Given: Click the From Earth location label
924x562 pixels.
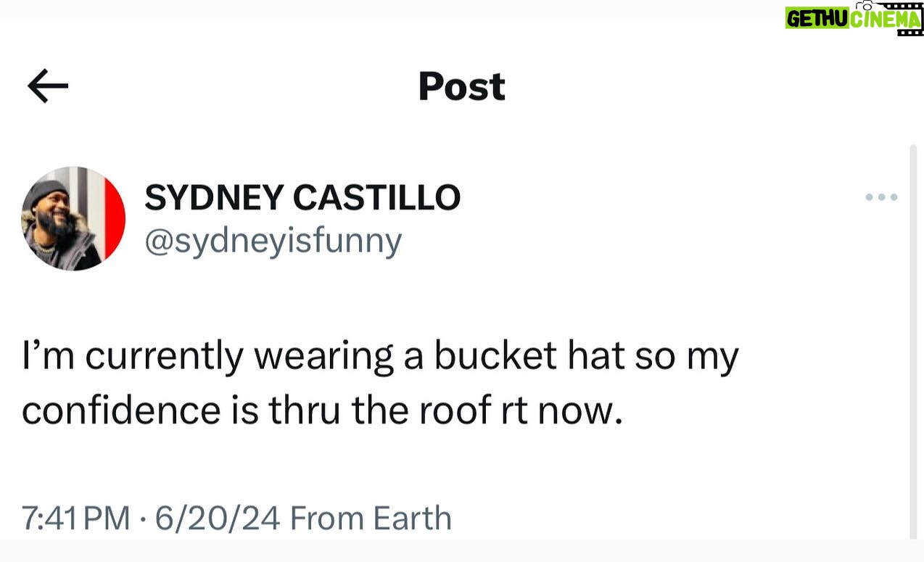Looking at the screenshot, I should coord(371,518).
